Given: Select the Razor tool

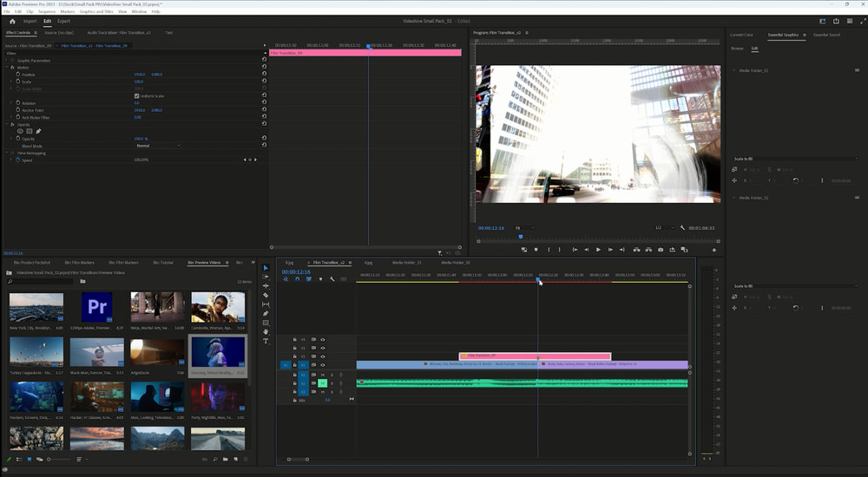Looking at the screenshot, I should pyautogui.click(x=266, y=295).
